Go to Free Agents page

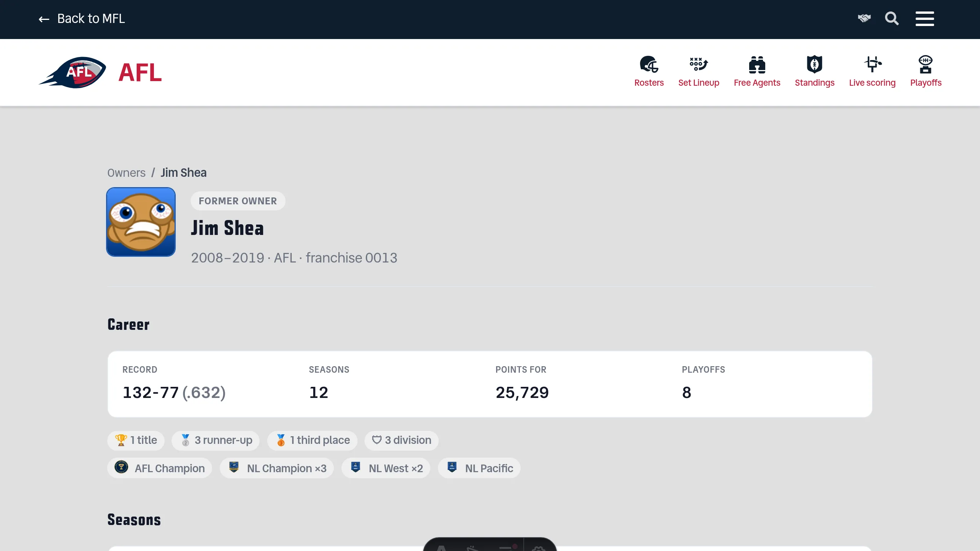(757, 83)
